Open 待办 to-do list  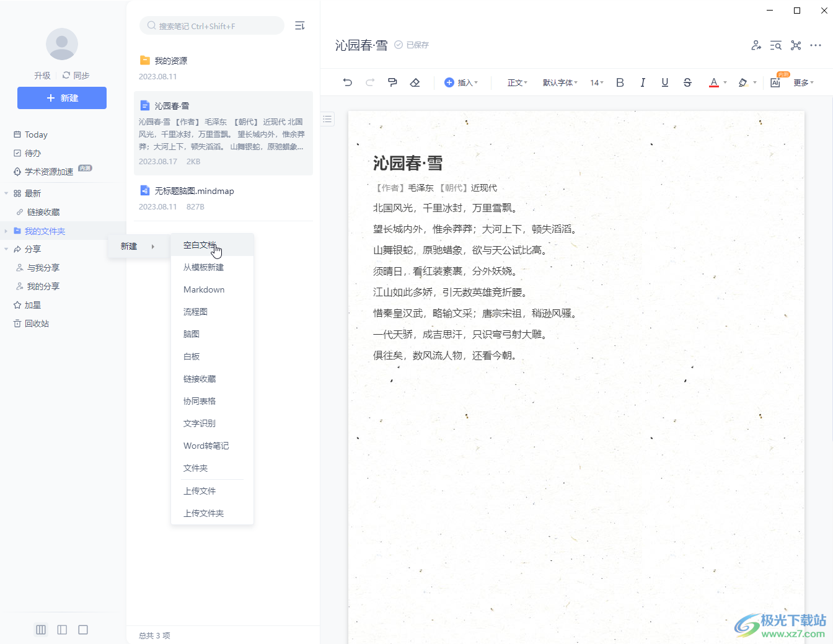click(x=27, y=153)
